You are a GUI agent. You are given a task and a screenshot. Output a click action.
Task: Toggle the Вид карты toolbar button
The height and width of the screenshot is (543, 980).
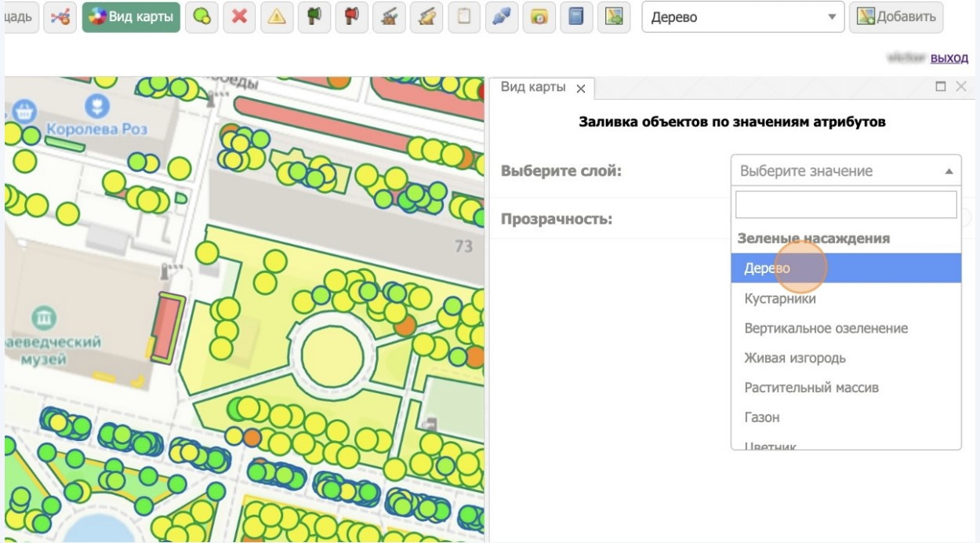click(131, 17)
